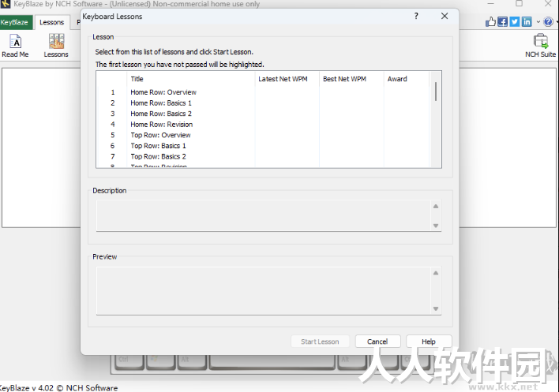Open the KeyBlaze menu tab
Image resolution: width=559 pixels, height=392 pixels.
click(16, 22)
